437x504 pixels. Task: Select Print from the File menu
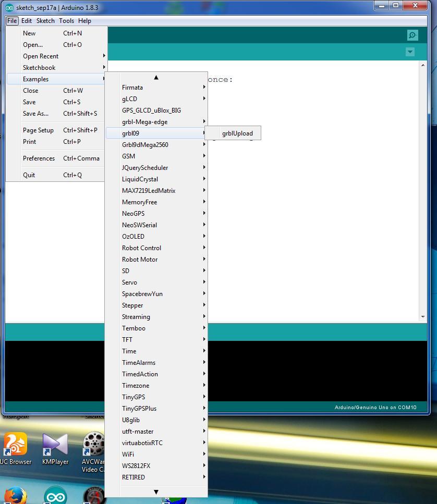point(57,142)
